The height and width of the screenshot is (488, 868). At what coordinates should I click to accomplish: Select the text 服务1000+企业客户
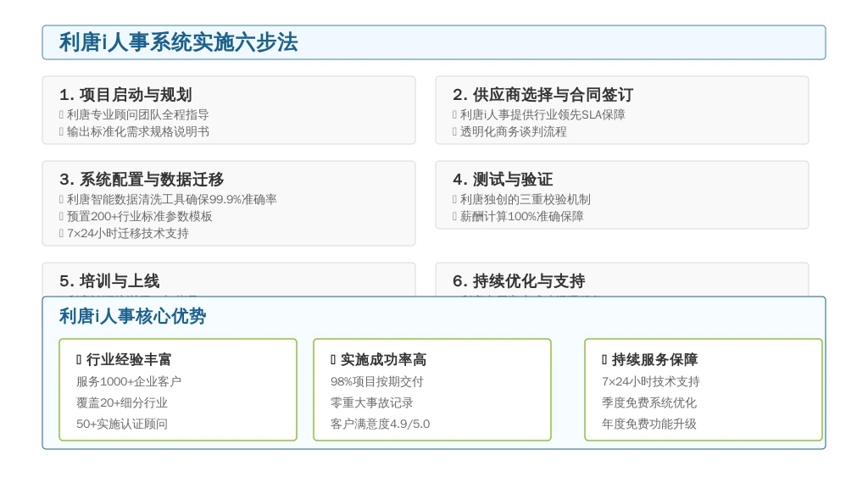pyautogui.click(x=129, y=382)
